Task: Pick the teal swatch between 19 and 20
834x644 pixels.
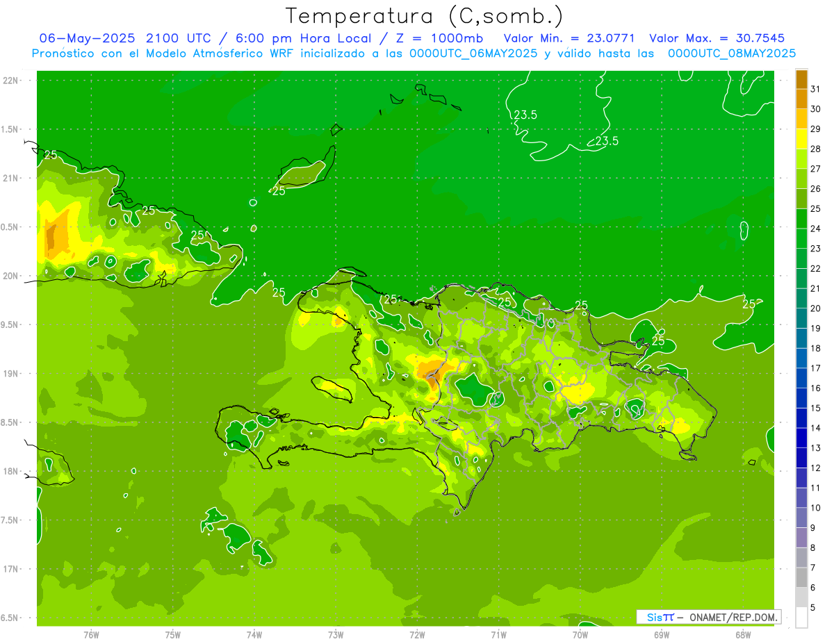Action: tap(801, 318)
